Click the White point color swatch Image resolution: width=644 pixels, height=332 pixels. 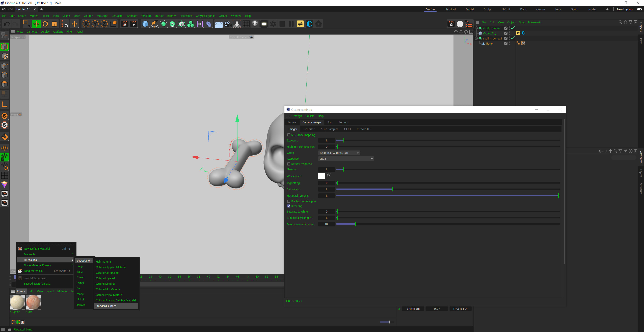pyautogui.click(x=321, y=176)
